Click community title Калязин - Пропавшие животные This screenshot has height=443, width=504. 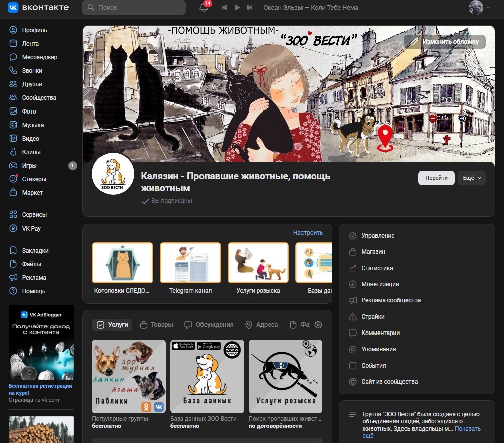click(x=235, y=182)
